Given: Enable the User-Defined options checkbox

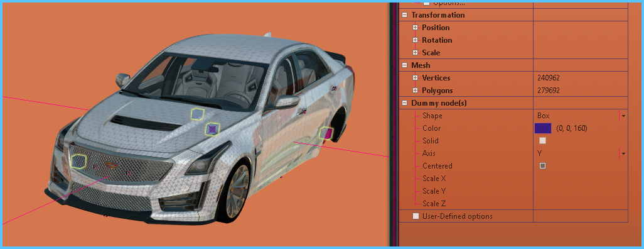Looking at the screenshot, I should point(416,216).
